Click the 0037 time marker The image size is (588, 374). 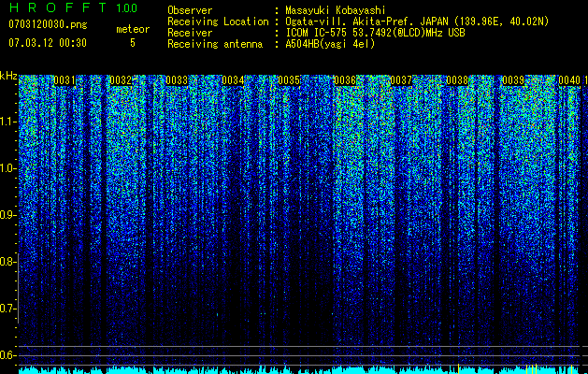(x=401, y=80)
